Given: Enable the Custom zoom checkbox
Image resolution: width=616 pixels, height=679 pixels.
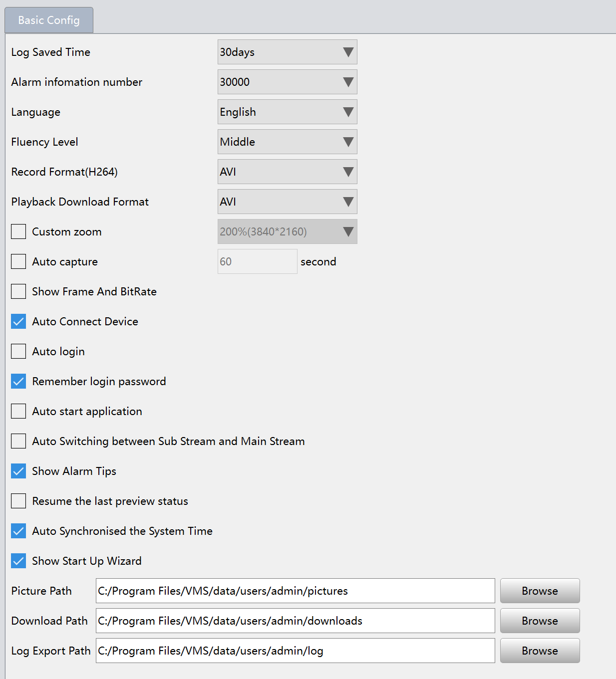Looking at the screenshot, I should pos(18,231).
